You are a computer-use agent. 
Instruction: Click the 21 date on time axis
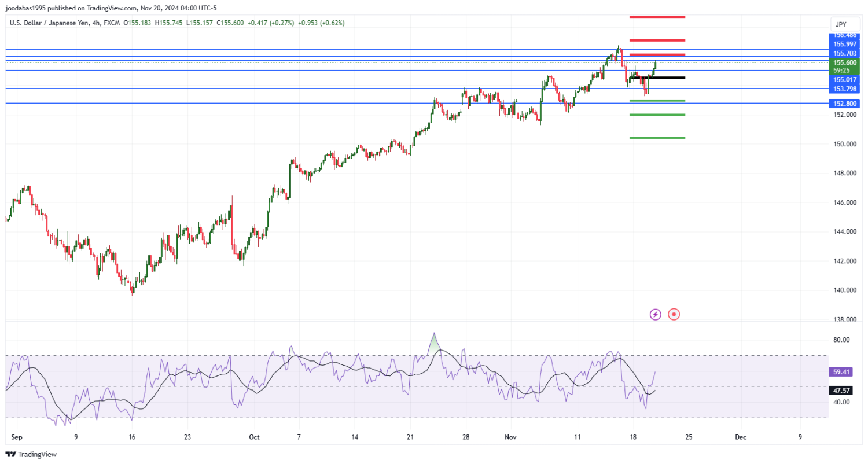pyautogui.click(x=410, y=437)
